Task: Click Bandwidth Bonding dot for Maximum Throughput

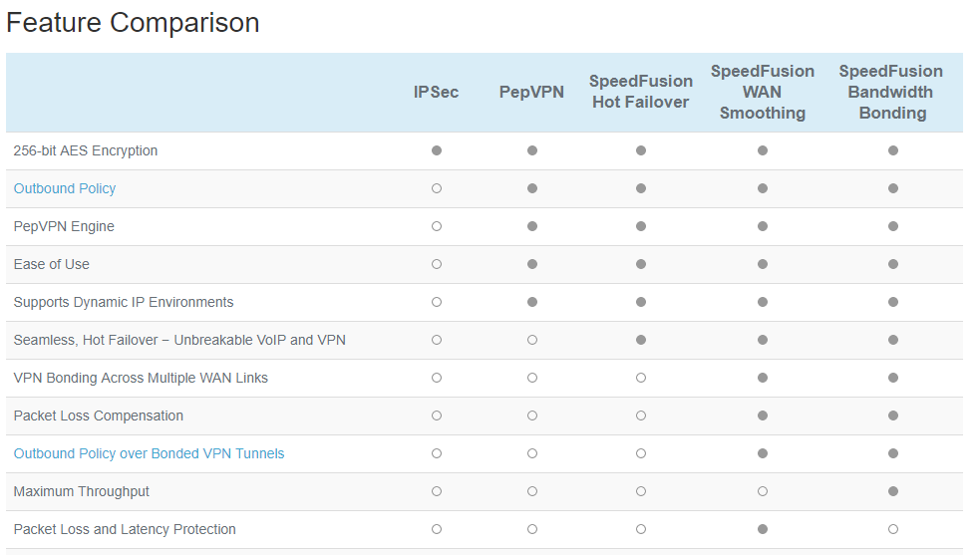Action: click(x=893, y=491)
